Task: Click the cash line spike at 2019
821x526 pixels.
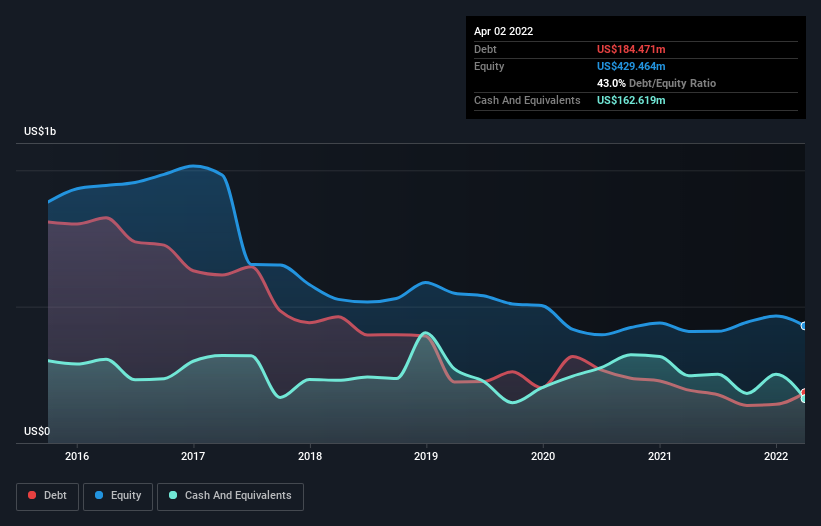Action: [x=426, y=333]
